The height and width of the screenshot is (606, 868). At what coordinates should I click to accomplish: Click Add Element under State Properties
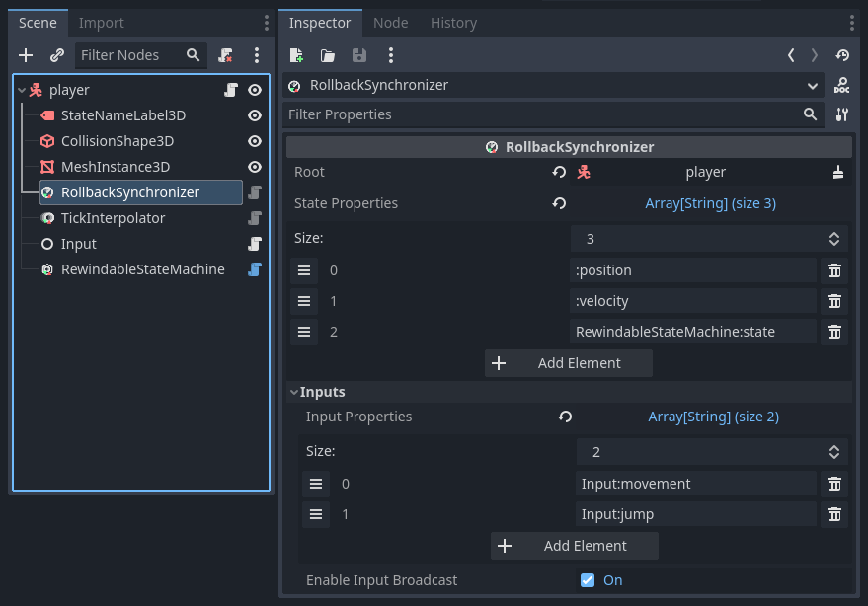(568, 363)
